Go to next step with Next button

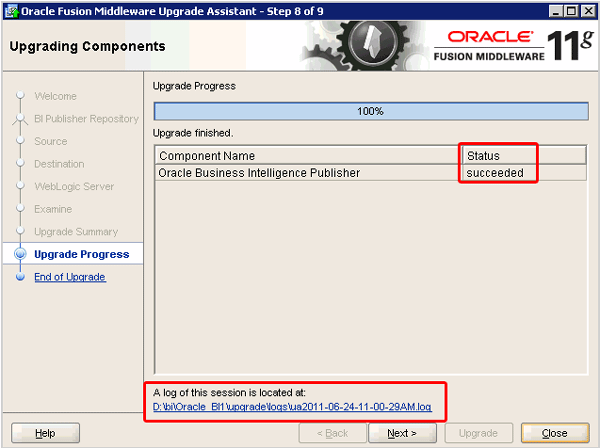(x=402, y=433)
